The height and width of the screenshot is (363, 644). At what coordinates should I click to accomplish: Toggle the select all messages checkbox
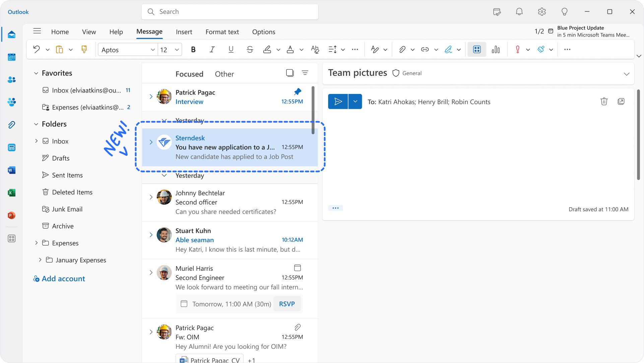pyautogui.click(x=290, y=73)
